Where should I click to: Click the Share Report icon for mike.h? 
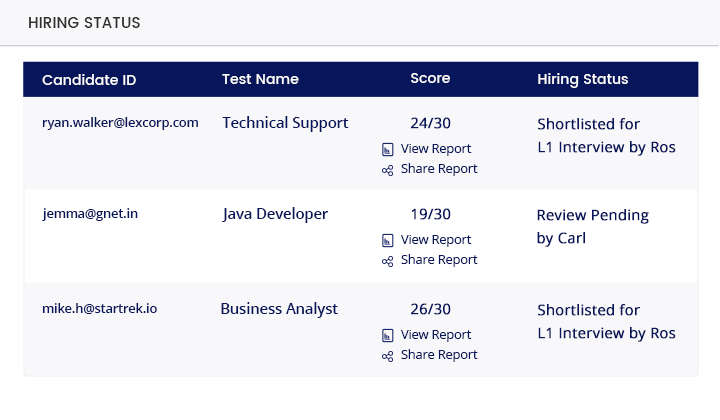pyautogui.click(x=388, y=356)
